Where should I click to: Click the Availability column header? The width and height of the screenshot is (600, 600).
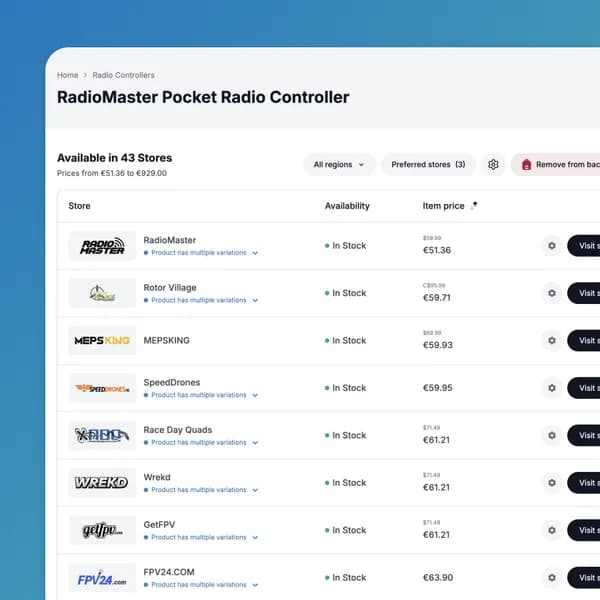(x=347, y=206)
